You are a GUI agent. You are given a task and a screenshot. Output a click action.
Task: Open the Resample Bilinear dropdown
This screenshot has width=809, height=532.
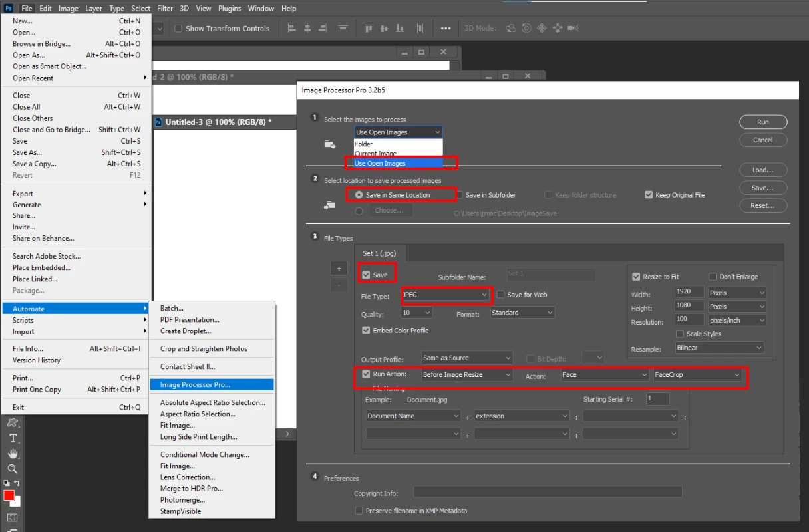click(x=720, y=348)
